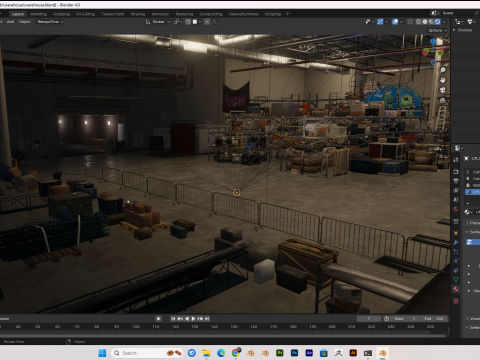Image resolution: width=480 pixels, height=360 pixels.
Task: Toggle auto keying record button in timeline
Action: tap(159, 319)
